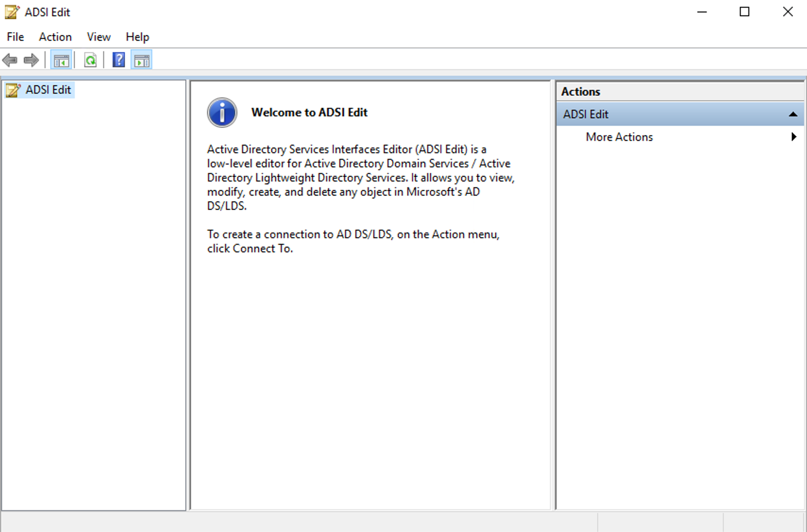Open Help via the question mark icon
Viewport: 807px width, 532px height.
(x=119, y=60)
